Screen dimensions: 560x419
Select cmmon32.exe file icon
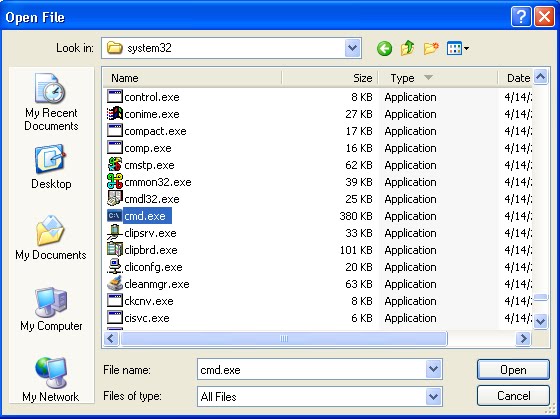click(115, 182)
